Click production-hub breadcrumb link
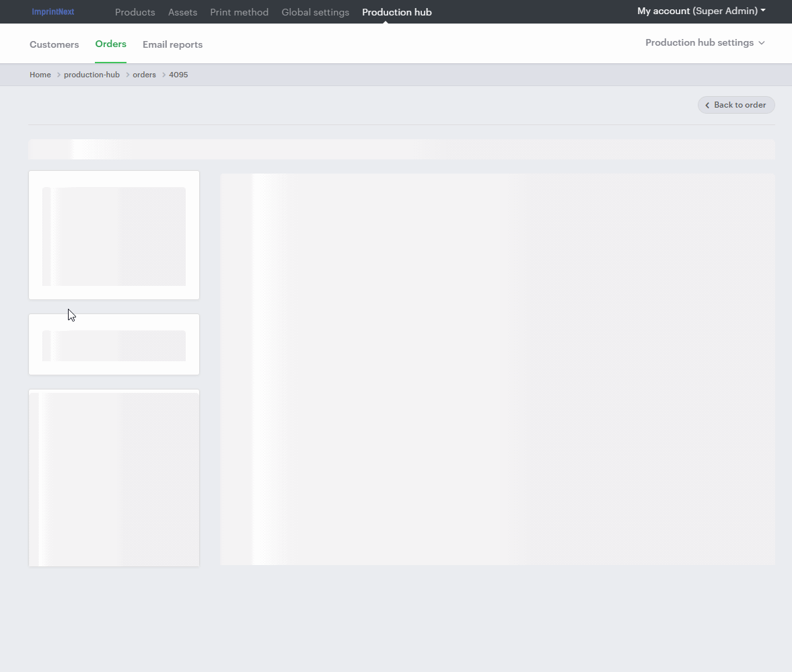The height and width of the screenshot is (672, 792). point(92,75)
